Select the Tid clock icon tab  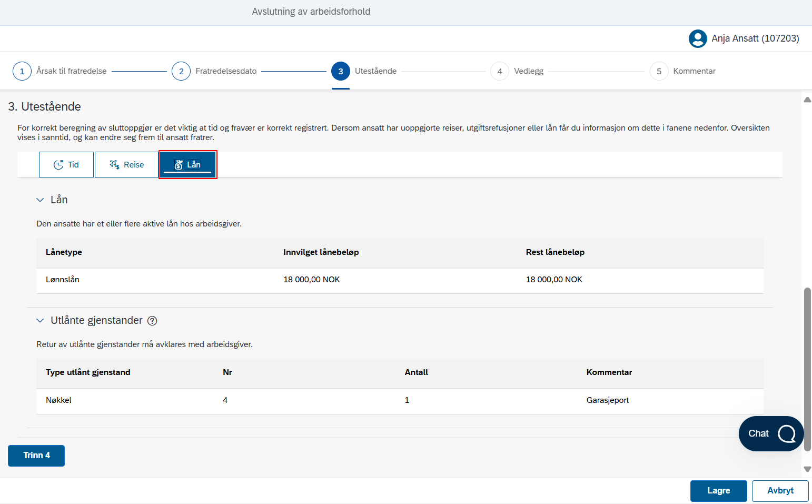[58, 165]
